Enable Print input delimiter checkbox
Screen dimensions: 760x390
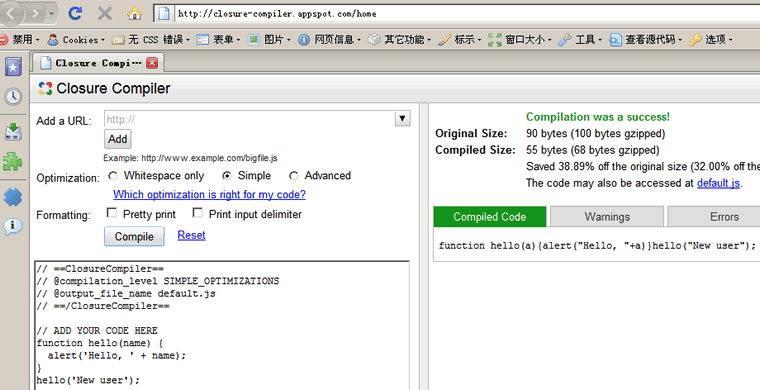197,213
